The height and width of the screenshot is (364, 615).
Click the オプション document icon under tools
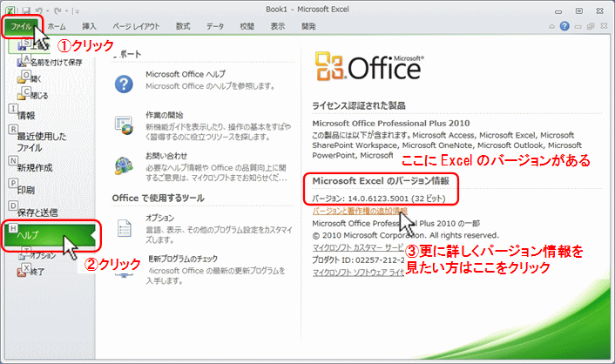coord(125,229)
